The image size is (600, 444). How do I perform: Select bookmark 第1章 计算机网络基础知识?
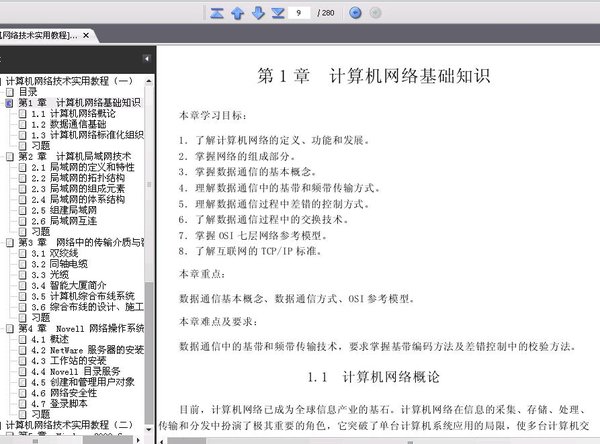pyautogui.click(x=79, y=103)
